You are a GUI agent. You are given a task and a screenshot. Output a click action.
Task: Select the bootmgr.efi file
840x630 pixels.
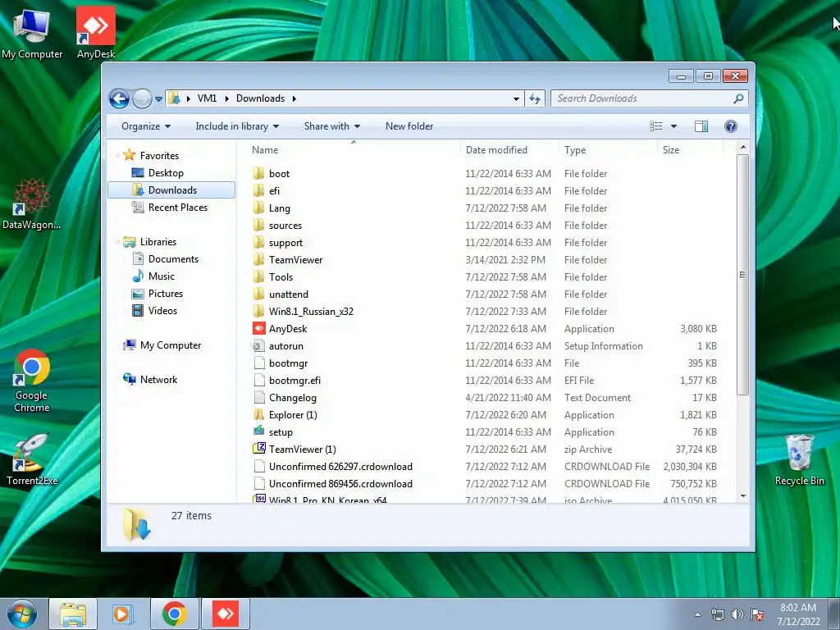[x=294, y=381]
